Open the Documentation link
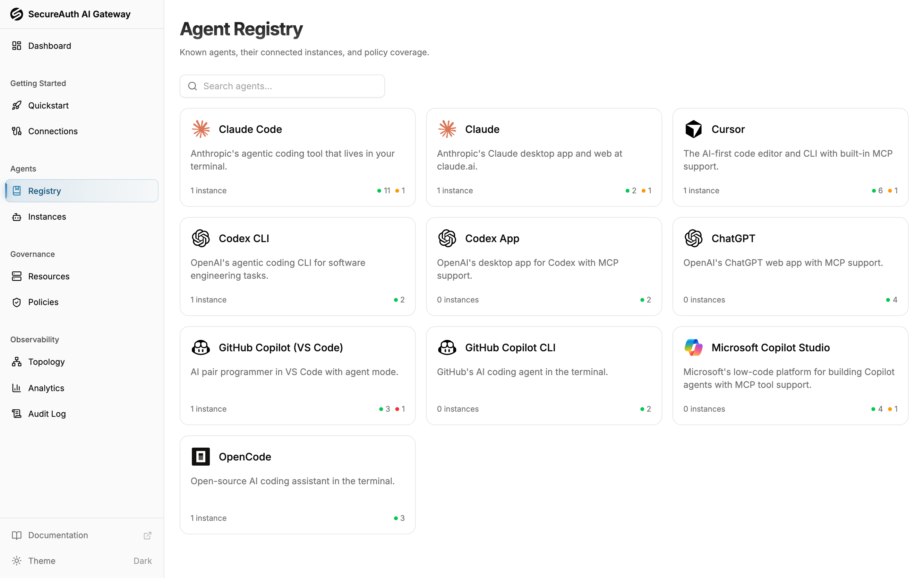This screenshot has height=578, width=924. (82, 535)
